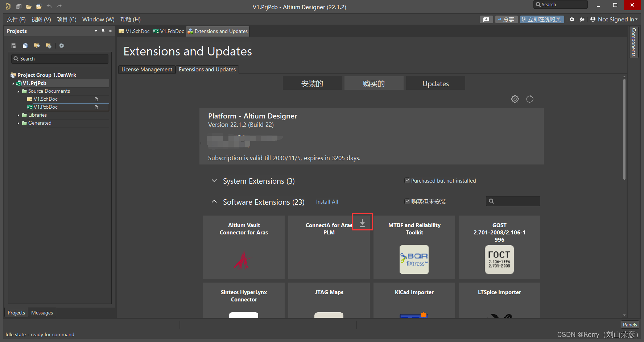Click the Save All icon in title bar
Image resolution: width=644 pixels, height=342 pixels.
pos(19,6)
